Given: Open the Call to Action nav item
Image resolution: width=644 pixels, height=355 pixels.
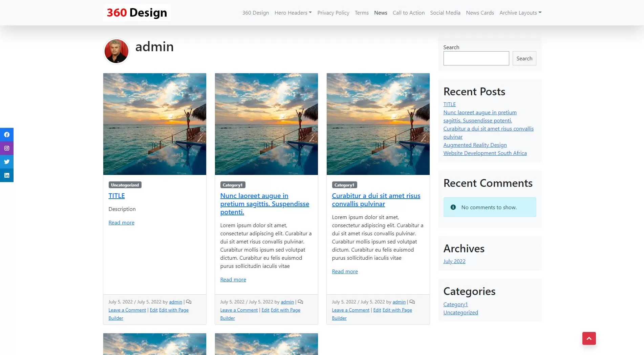Looking at the screenshot, I should 409,13.
